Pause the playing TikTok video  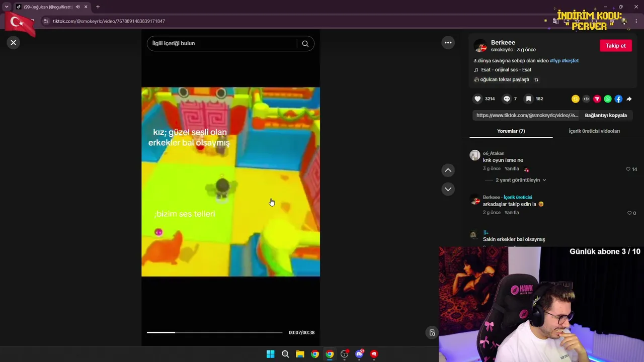pyautogui.click(x=230, y=182)
